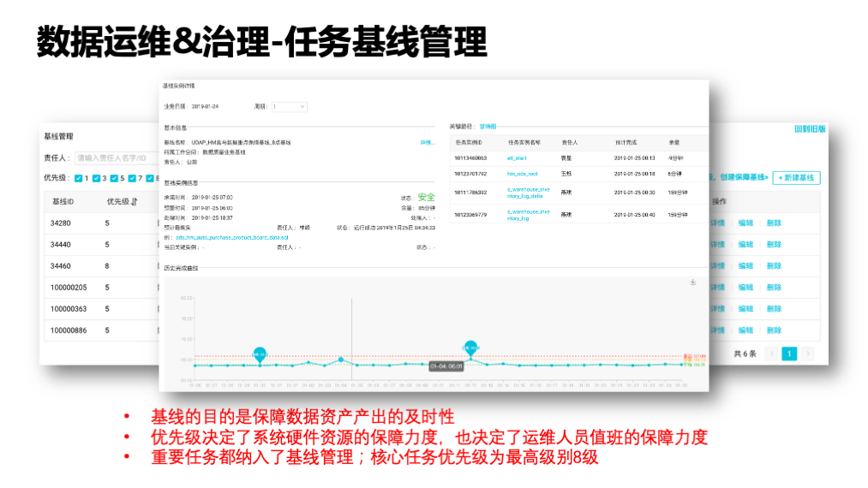Uncheck priority 5 checkbox
Screen dimensions: 868x488
pos(116,178)
